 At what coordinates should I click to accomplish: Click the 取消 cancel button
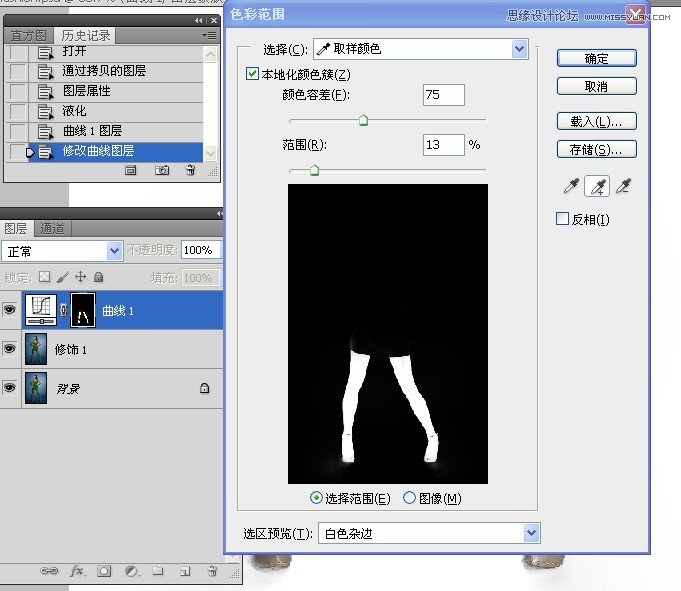click(x=597, y=86)
